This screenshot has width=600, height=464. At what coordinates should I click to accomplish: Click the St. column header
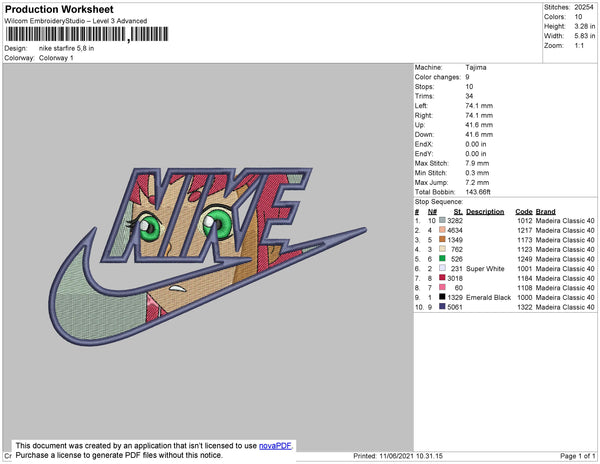coord(458,212)
